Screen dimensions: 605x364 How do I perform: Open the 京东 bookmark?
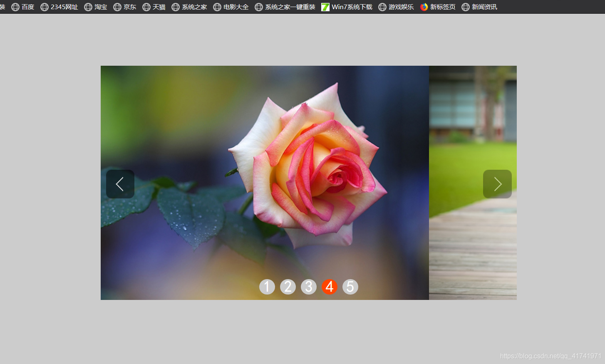(x=125, y=7)
